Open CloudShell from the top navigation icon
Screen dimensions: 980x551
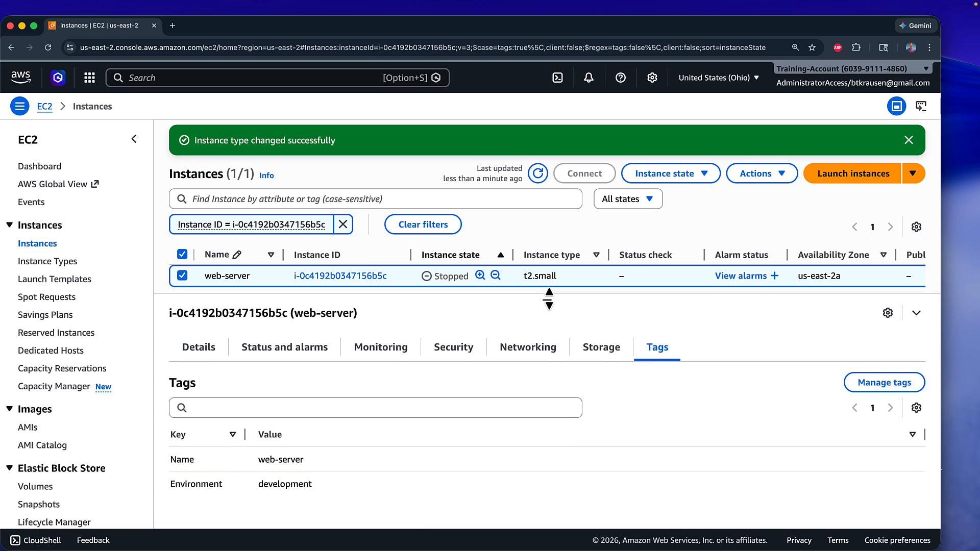557,78
